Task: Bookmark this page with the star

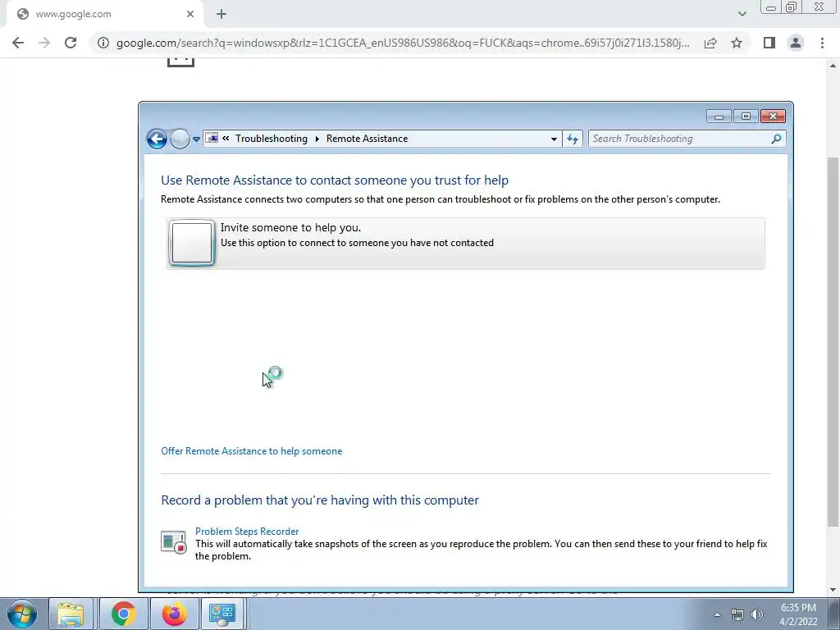Action: (x=737, y=43)
